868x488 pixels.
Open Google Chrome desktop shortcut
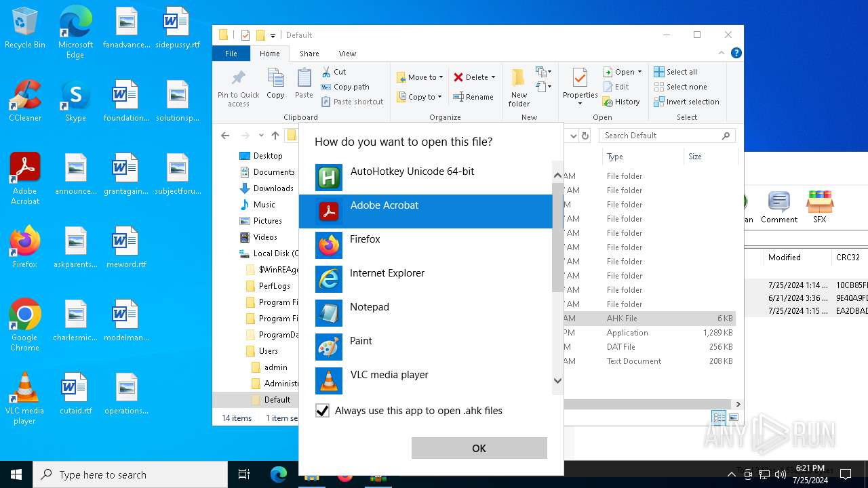(x=25, y=325)
